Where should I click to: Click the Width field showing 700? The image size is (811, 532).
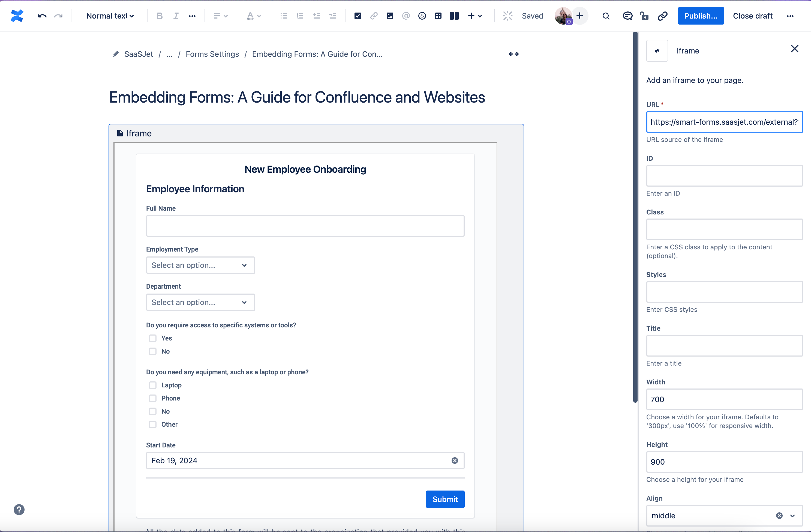[724, 399]
